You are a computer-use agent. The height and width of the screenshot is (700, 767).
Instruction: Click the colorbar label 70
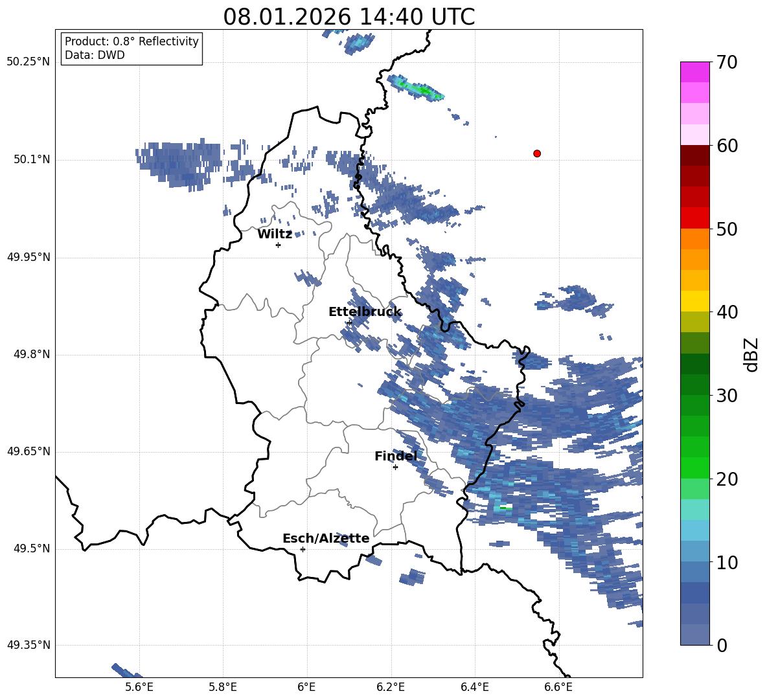(x=727, y=63)
